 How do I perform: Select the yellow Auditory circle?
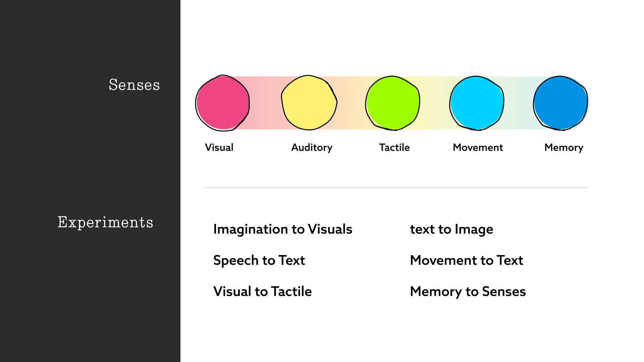[x=309, y=103]
